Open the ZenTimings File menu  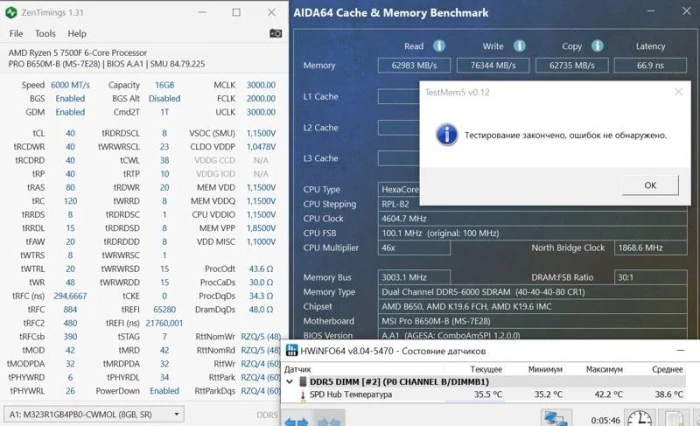coord(16,33)
